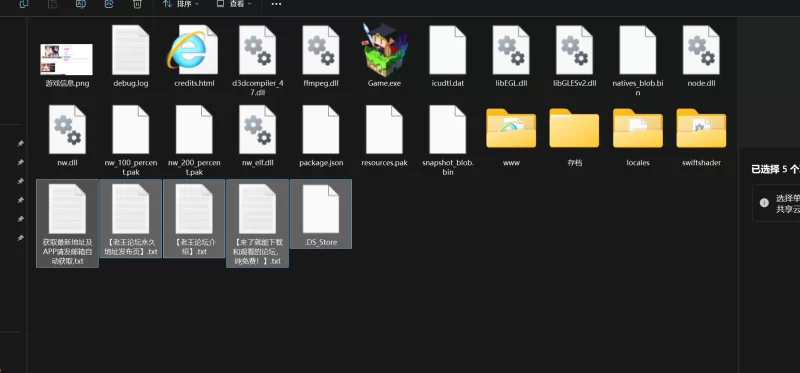Select the nw_elf.dll file icon
800x373 pixels.
tap(258, 130)
